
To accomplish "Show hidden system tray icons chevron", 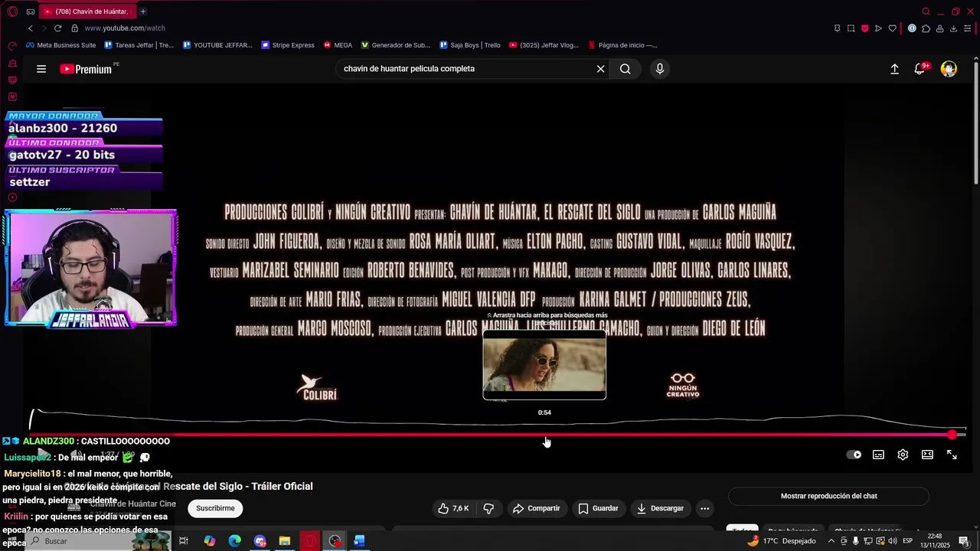I will click(831, 541).
